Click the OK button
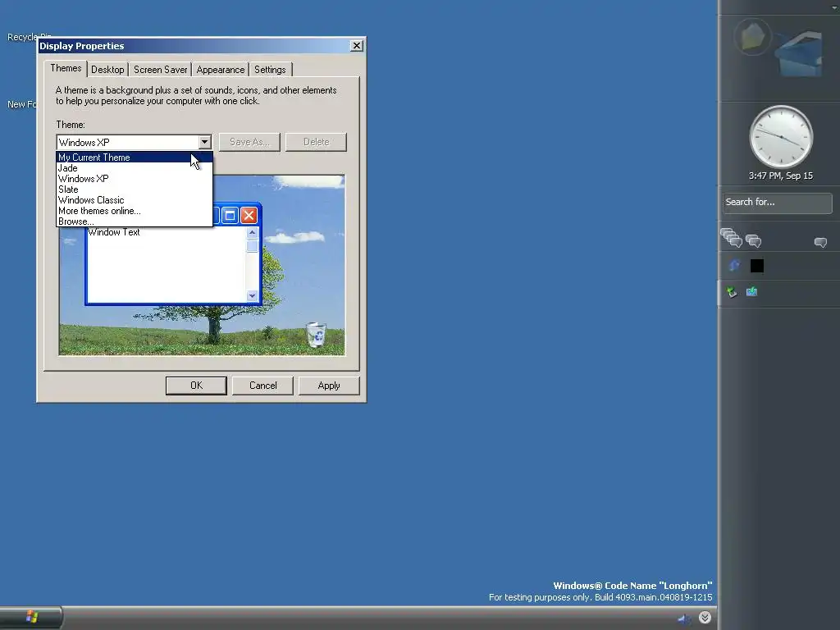 coord(196,386)
